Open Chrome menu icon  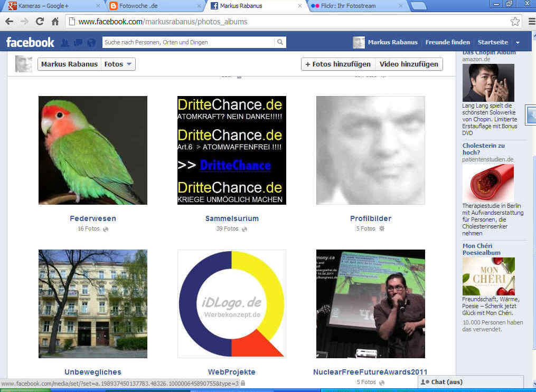[531, 22]
